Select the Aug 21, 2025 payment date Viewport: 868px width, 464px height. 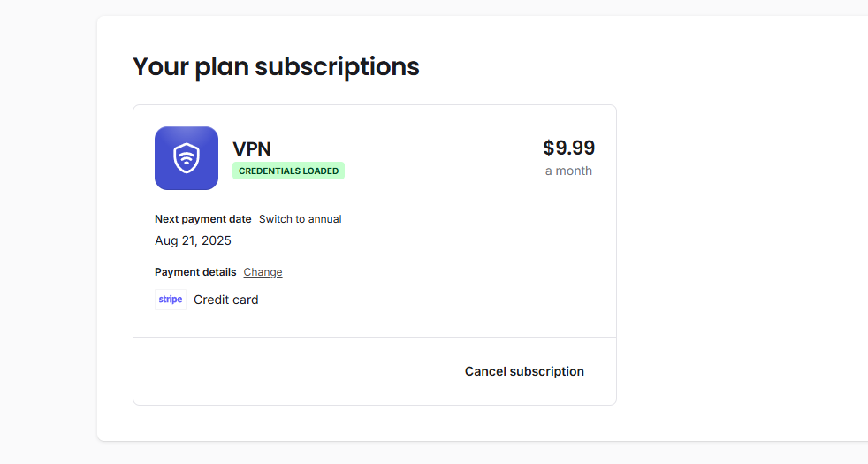pos(193,240)
